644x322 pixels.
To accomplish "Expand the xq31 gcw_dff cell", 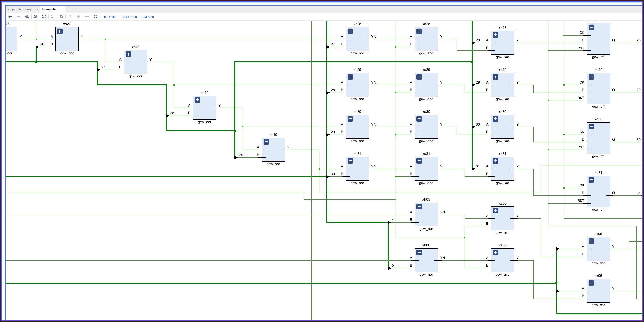I will click(x=591, y=180).
